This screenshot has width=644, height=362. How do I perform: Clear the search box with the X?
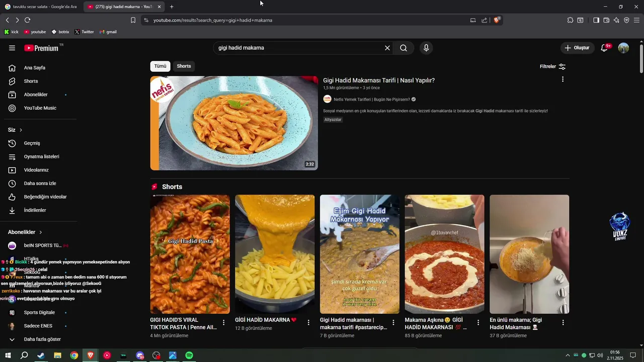click(387, 48)
